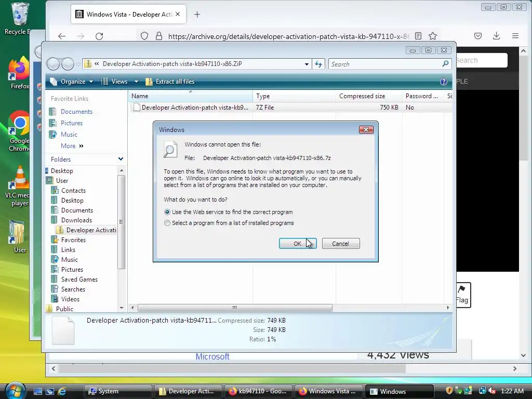Click Show Desktop quick launch icon
The width and height of the screenshot is (532, 399).
37,391
